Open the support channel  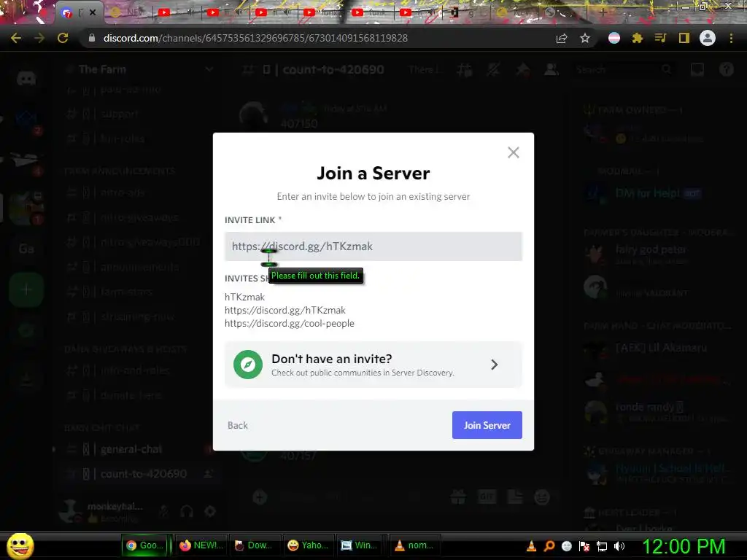point(119,114)
